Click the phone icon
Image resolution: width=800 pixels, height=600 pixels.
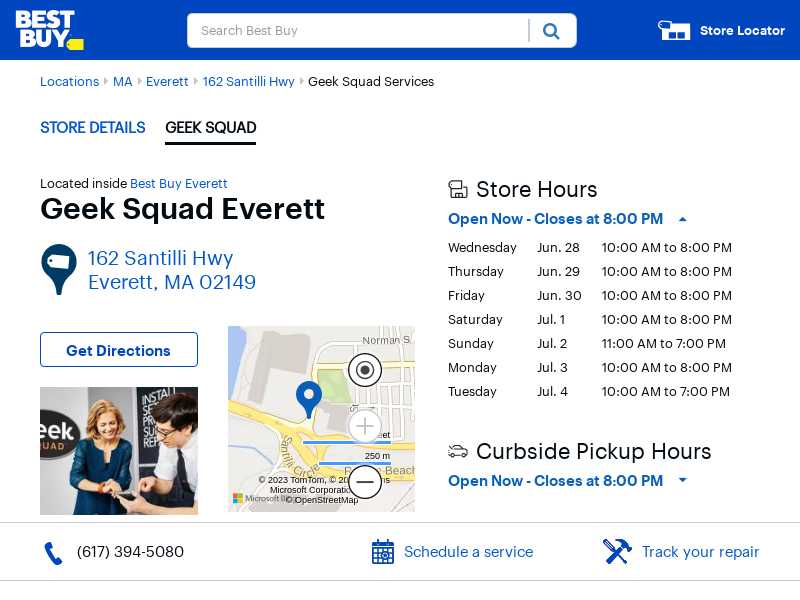pyautogui.click(x=53, y=553)
